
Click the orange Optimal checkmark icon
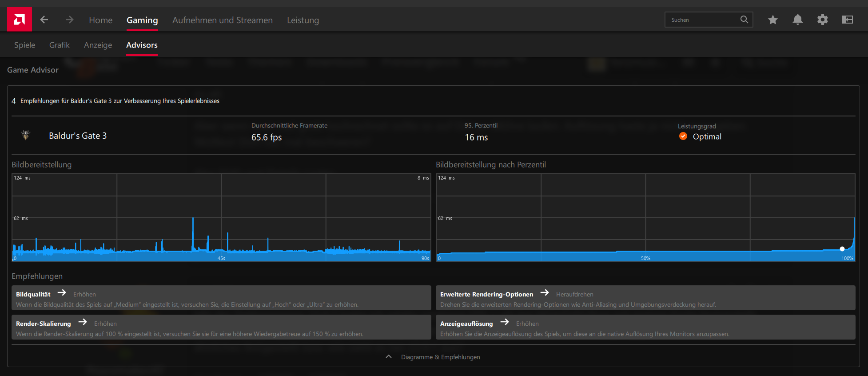[683, 136]
